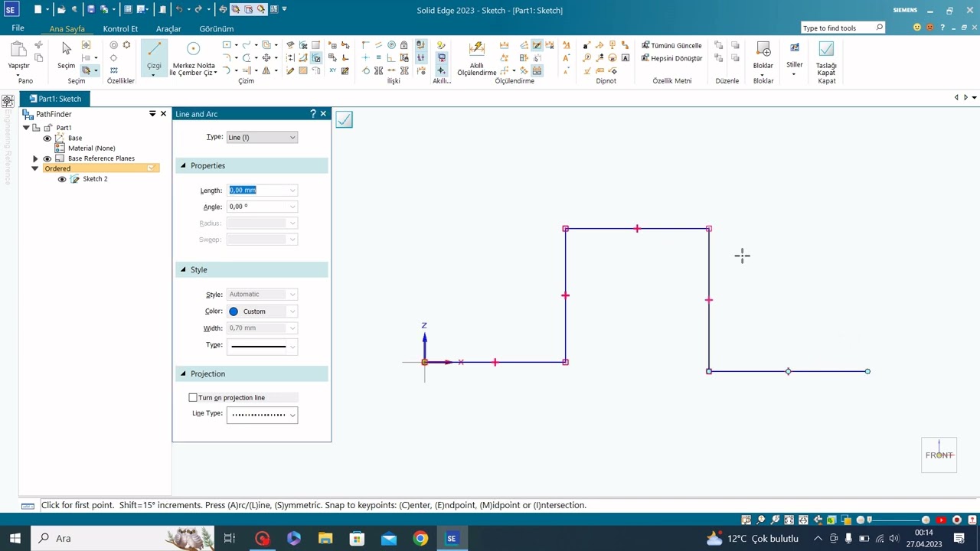The width and height of the screenshot is (980, 551).
Task: Click the Undo arrow in quick access toolbar
Action: (179, 10)
